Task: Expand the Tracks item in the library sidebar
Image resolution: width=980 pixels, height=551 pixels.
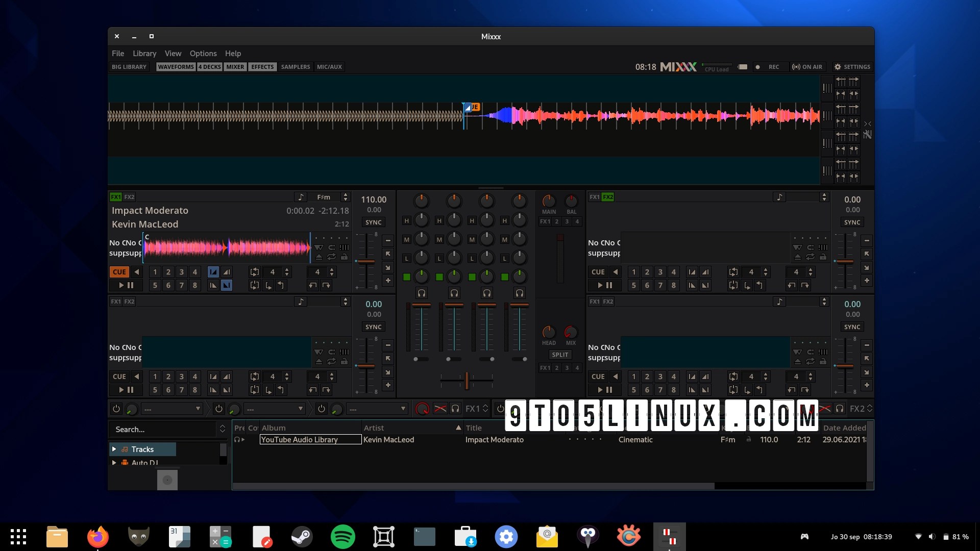Action: pos(115,449)
